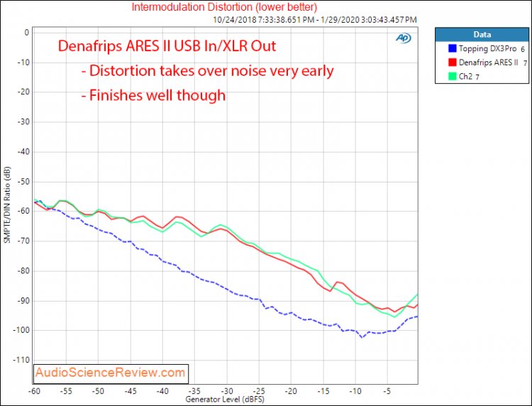Click the -60 x-axis tick label
The height and width of the screenshot is (406, 532).
pyautogui.click(x=35, y=391)
